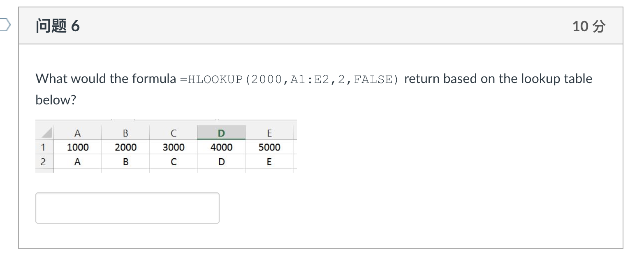Click cell containing letter B

pos(125,161)
